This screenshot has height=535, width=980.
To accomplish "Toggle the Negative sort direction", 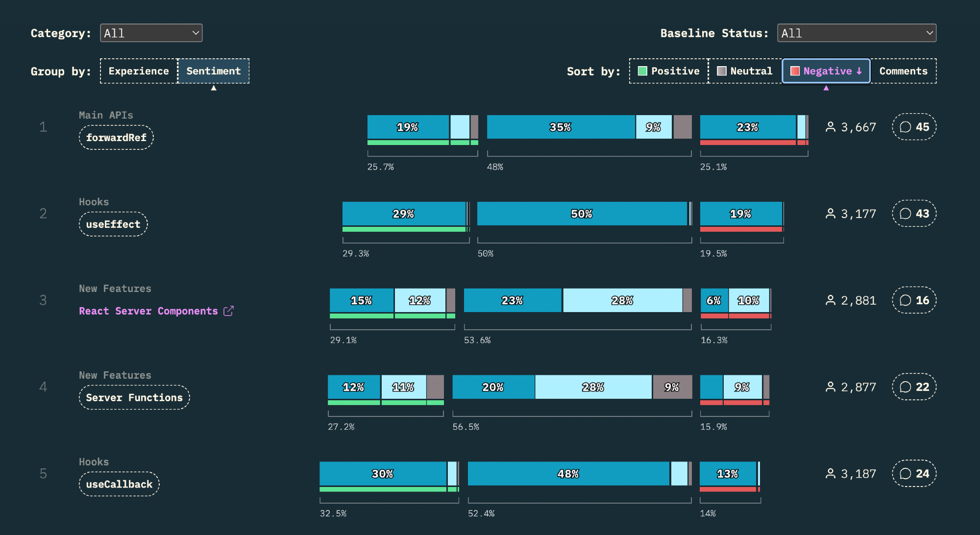I will tap(826, 71).
